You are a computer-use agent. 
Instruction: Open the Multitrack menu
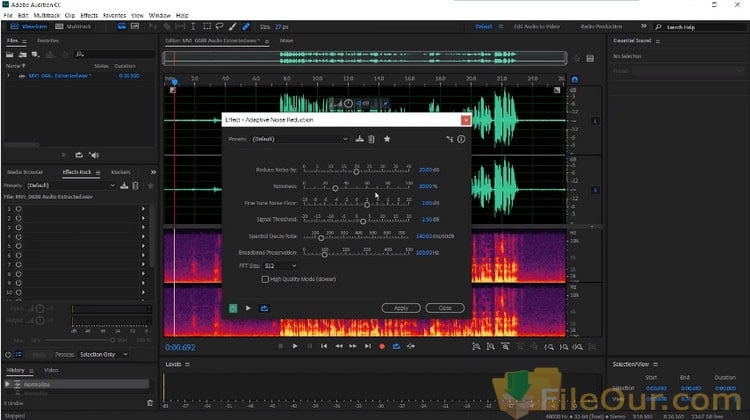click(x=46, y=15)
